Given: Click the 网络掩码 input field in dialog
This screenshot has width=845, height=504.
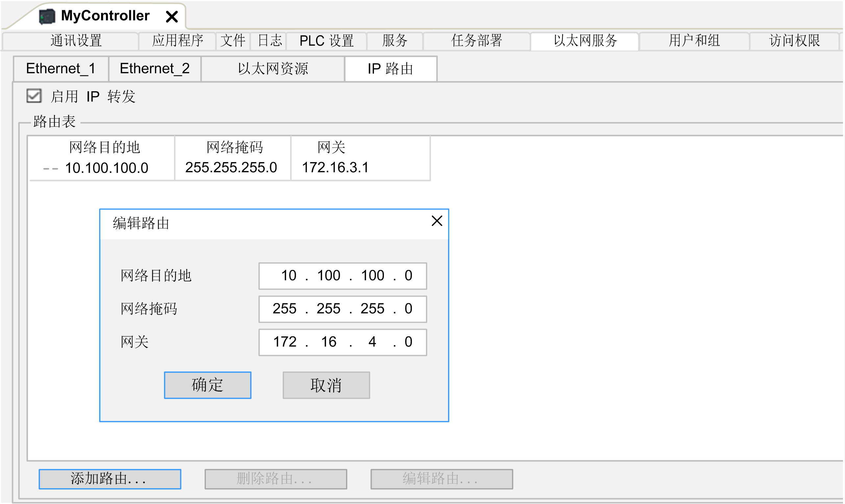Looking at the screenshot, I should pos(342,309).
